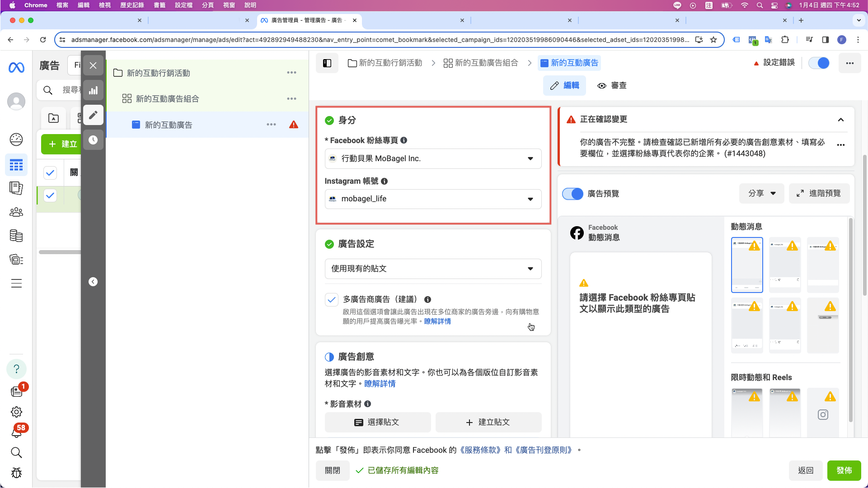Select the first 動態消息 preview thumbnail
The width and height of the screenshot is (868, 488).
click(x=747, y=265)
